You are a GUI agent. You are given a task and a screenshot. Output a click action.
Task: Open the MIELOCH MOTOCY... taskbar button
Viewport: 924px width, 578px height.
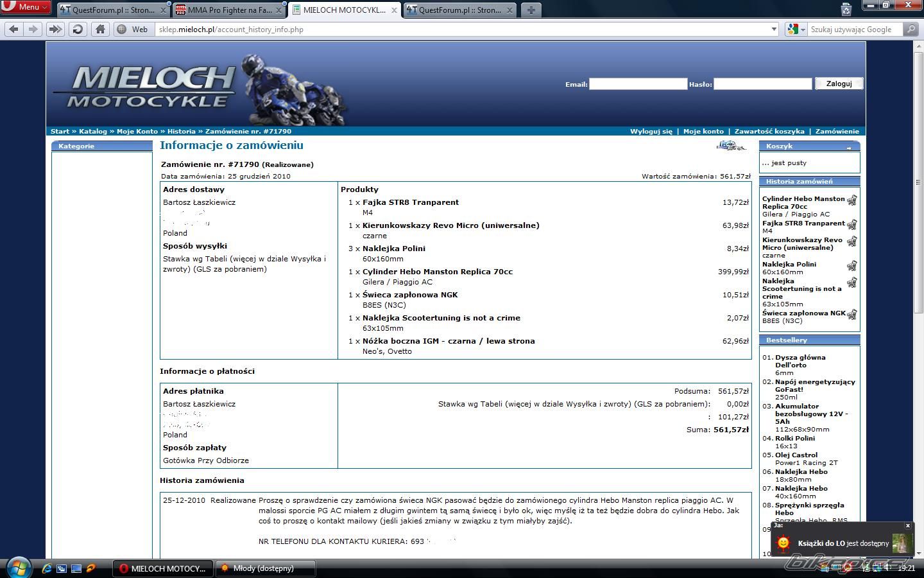click(163, 568)
